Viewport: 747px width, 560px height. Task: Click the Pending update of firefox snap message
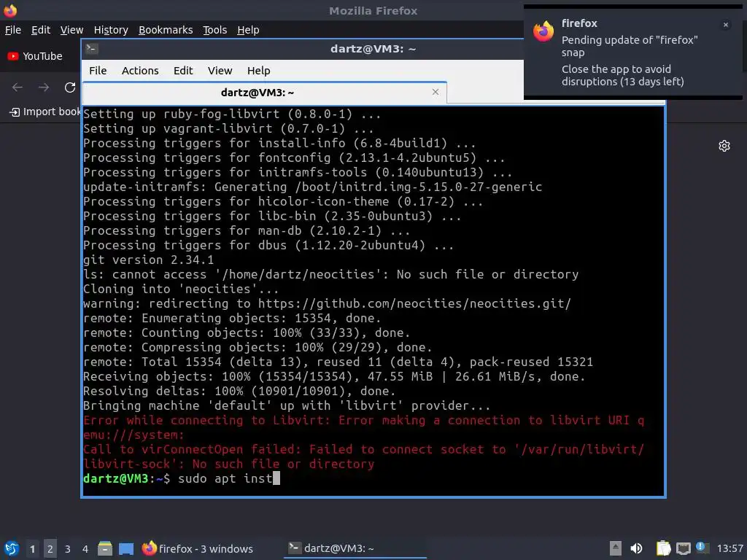(629, 46)
